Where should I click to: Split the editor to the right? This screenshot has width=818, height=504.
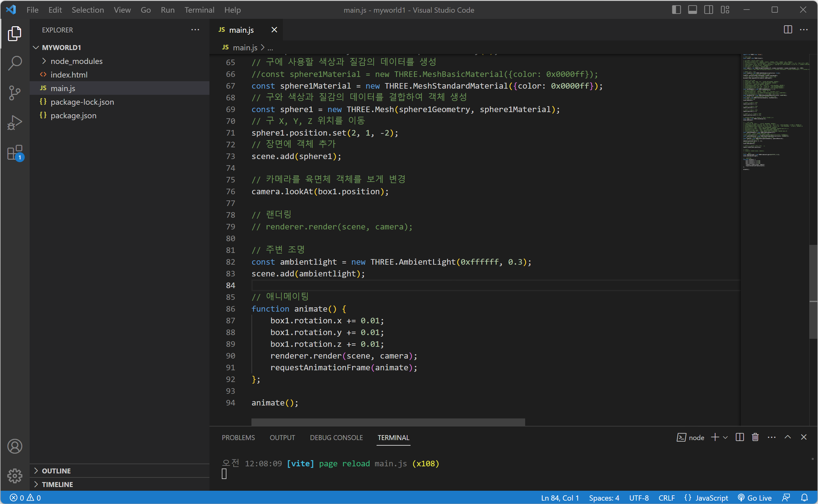click(x=788, y=30)
